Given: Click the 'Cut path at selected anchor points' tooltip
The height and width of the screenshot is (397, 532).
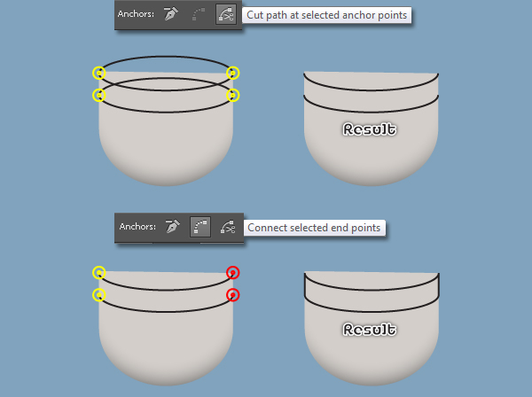Looking at the screenshot, I should (x=326, y=15).
